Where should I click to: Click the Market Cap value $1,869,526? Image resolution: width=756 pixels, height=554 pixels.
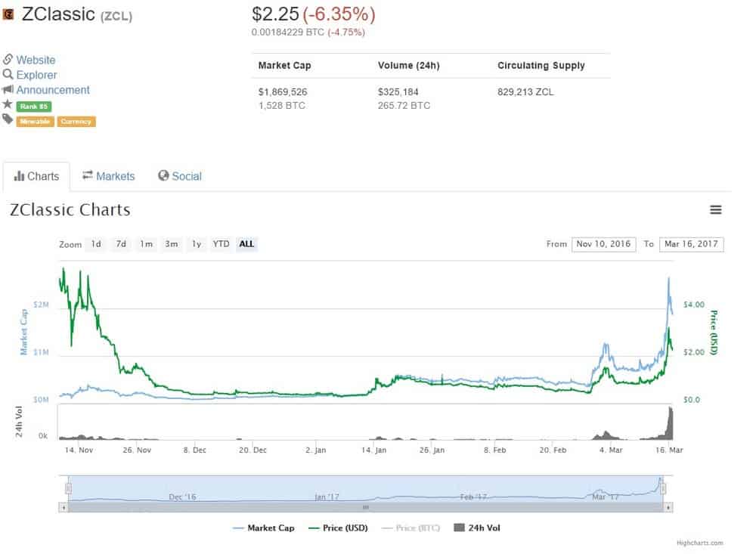pyautogui.click(x=283, y=91)
